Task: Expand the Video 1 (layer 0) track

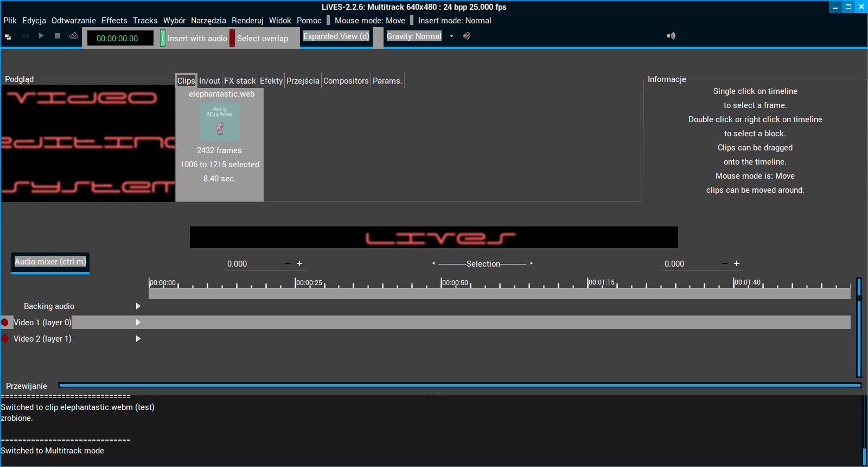Action: (x=138, y=323)
